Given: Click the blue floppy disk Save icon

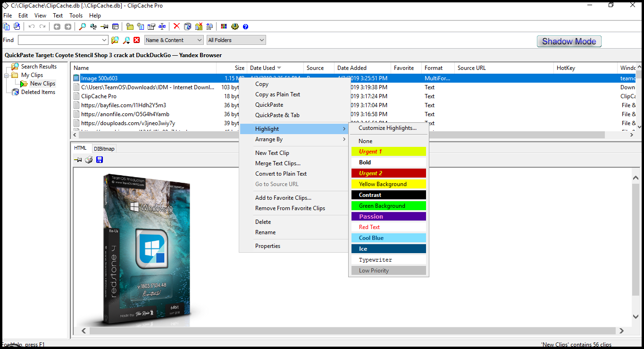Looking at the screenshot, I should (x=100, y=160).
